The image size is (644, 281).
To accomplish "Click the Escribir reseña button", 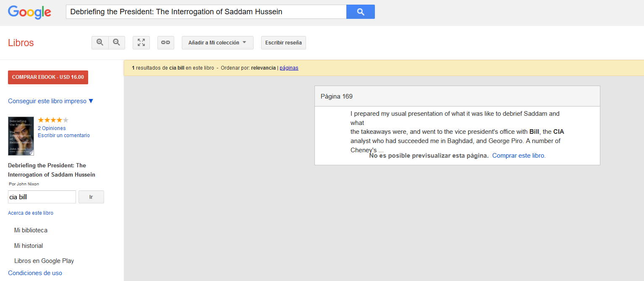I will [283, 42].
